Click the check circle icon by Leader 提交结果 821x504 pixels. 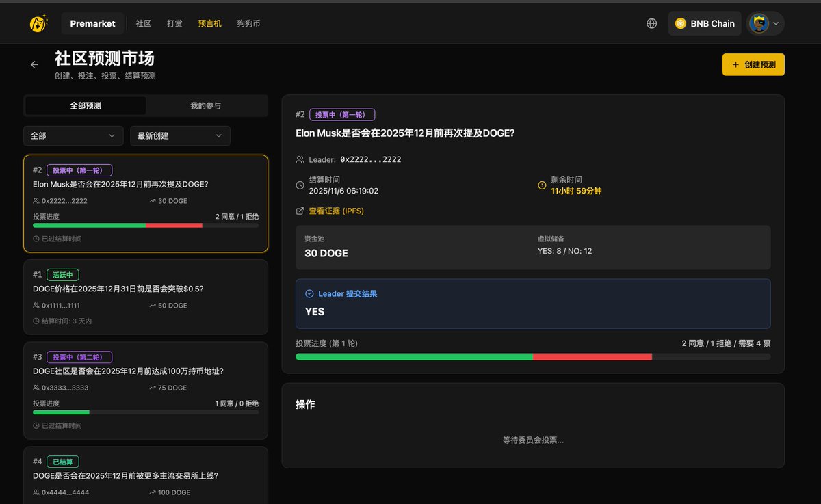point(309,293)
